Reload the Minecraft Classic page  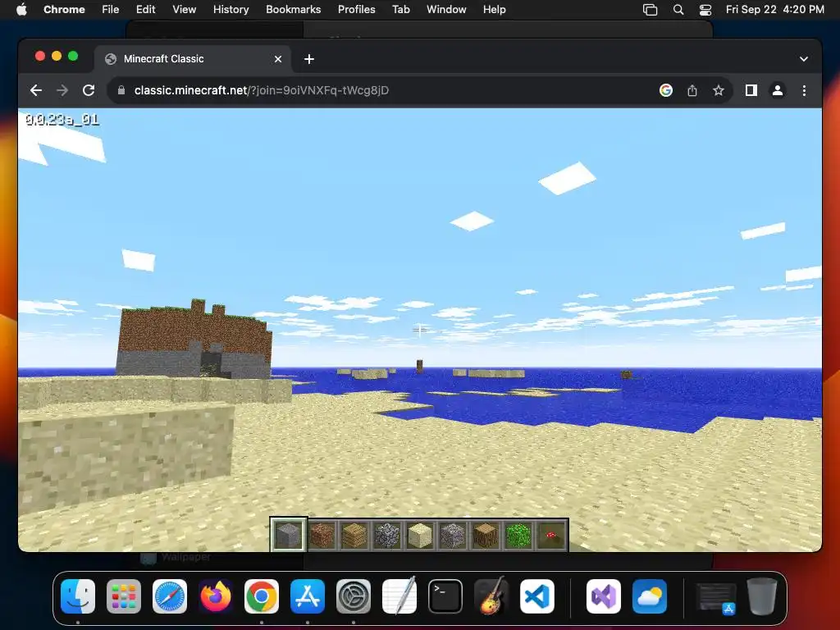(x=89, y=90)
